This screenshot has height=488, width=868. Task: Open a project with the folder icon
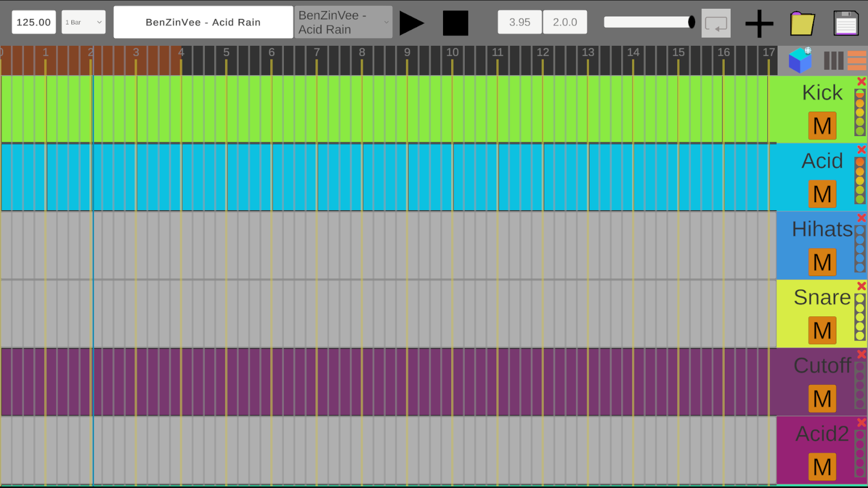click(803, 23)
